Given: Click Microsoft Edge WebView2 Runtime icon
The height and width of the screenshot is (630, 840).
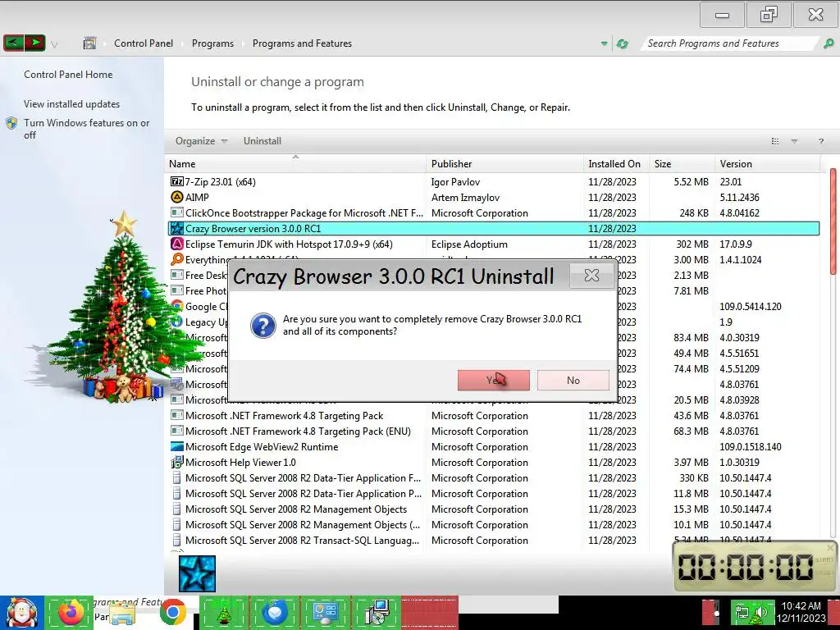Looking at the screenshot, I should tap(177, 447).
